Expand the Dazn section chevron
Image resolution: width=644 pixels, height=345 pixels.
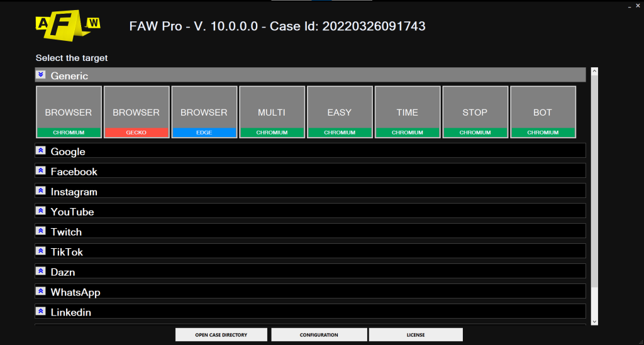(41, 271)
